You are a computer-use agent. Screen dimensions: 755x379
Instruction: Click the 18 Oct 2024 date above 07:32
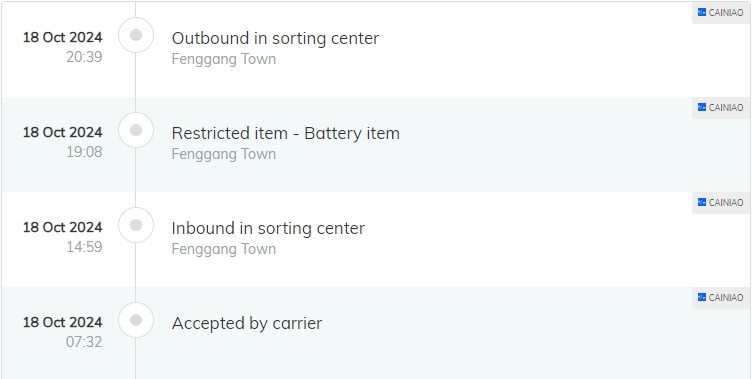pyautogui.click(x=63, y=322)
